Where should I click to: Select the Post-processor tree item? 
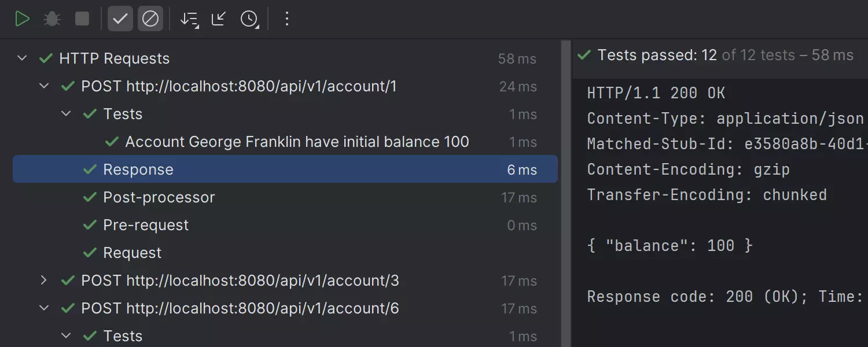(159, 197)
